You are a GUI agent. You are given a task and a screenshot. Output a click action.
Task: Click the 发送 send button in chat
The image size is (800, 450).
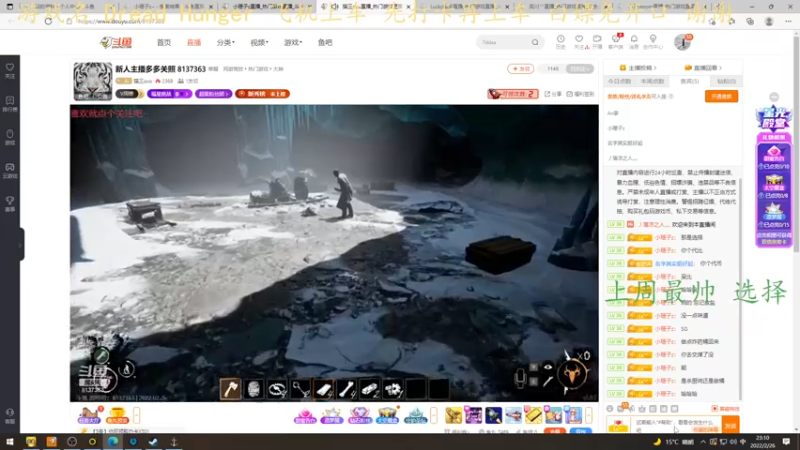pyautogui.click(x=731, y=425)
